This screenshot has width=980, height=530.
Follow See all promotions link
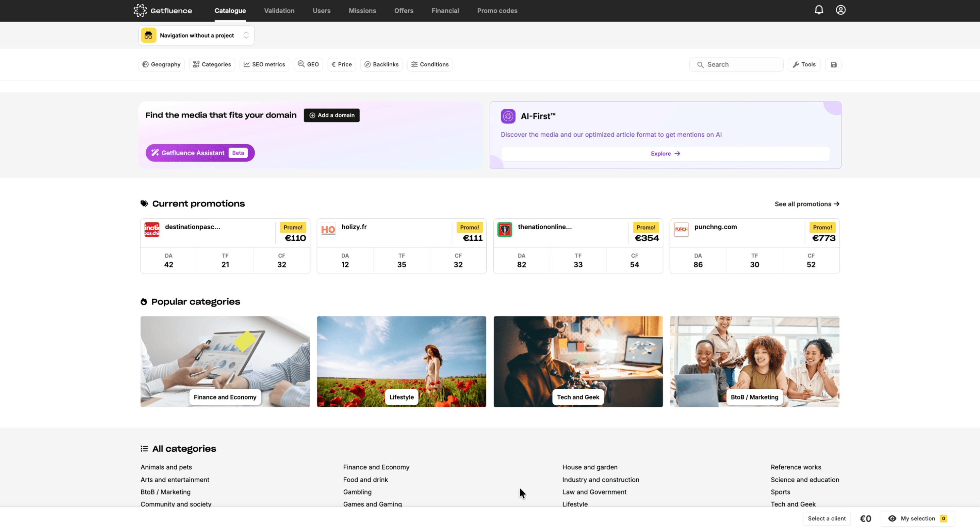806,204
